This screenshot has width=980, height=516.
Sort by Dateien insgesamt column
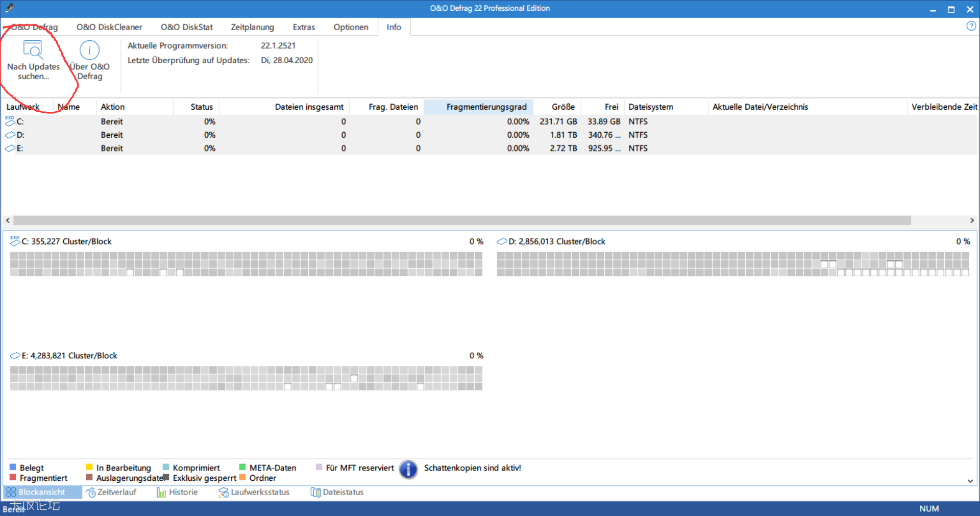click(284, 107)
